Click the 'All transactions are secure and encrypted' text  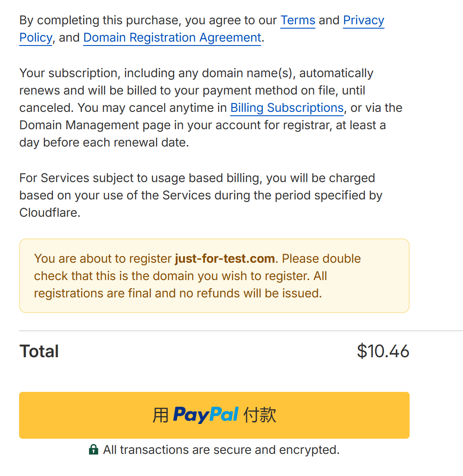[221, 450]
